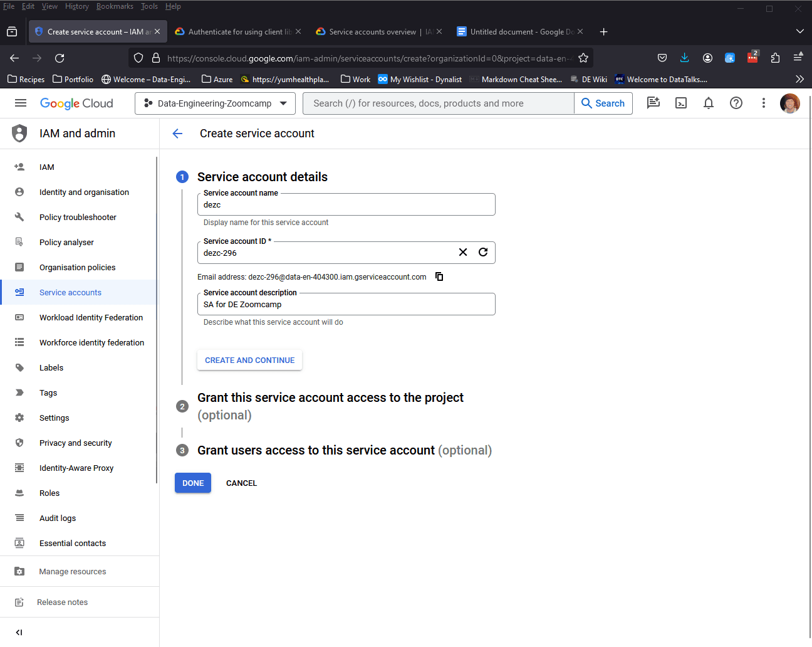Focus the Service account description field

(x=346, y=304)
